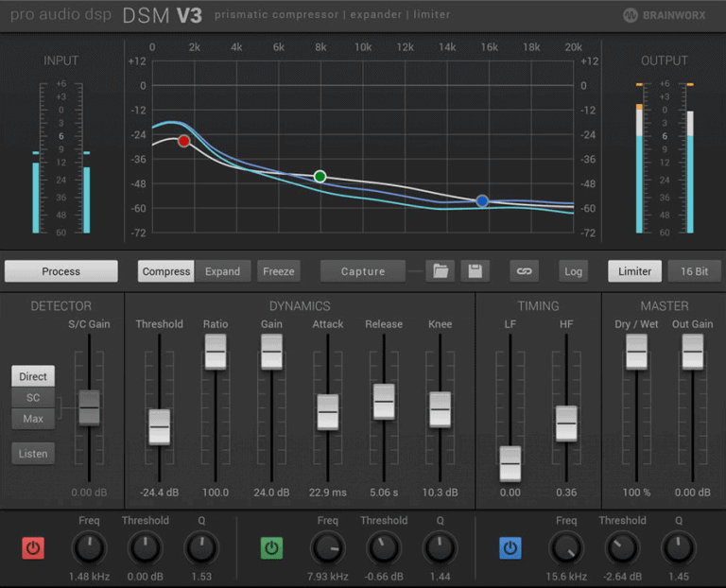Image resolution: width=726 pixels, height=588 pixels.
Task: Switch to Expand mode
Action: [x=223, y=271]
